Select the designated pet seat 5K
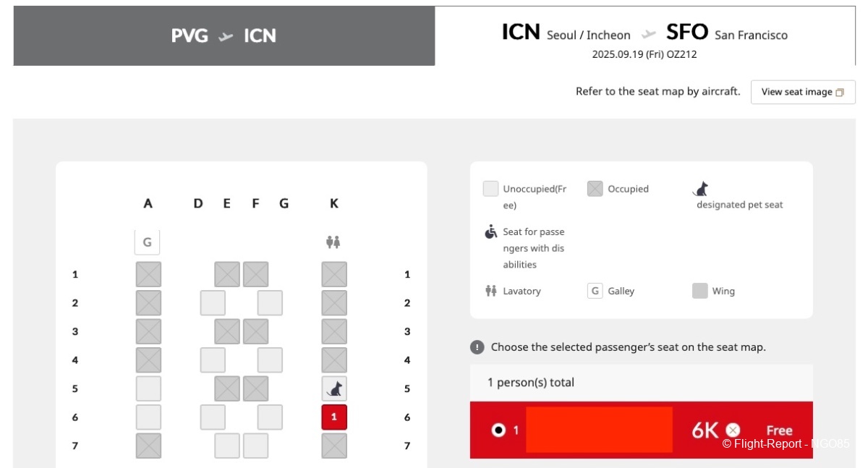The height and width of the screenshot is (468, 868). point(334,389)
